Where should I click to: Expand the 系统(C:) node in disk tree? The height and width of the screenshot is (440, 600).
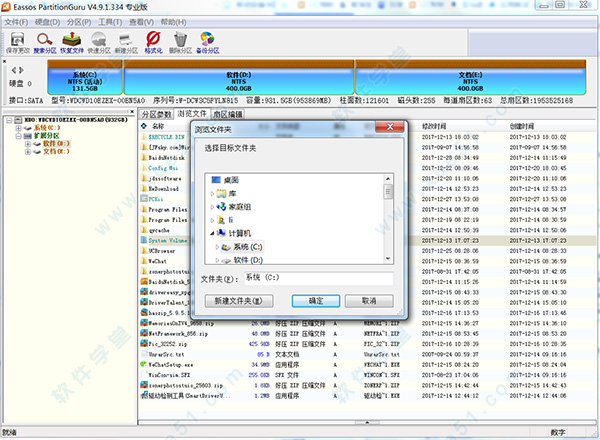18,128
